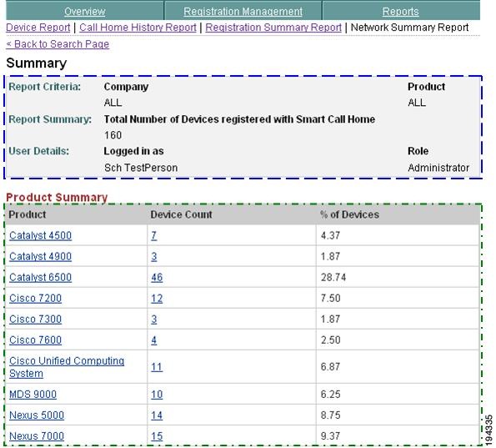Viewport: 496px width, 448px height.
Task: Click the Role label
Action: point(418,151)
